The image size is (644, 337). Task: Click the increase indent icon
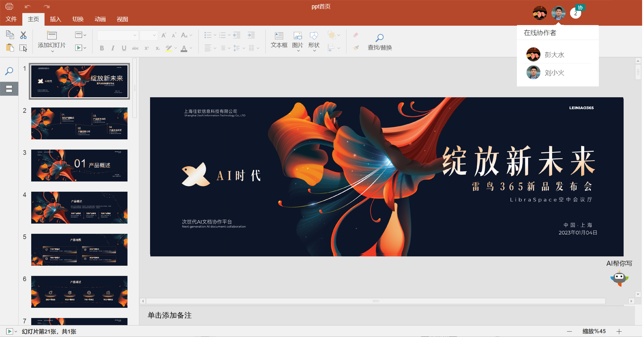[251, 35]
